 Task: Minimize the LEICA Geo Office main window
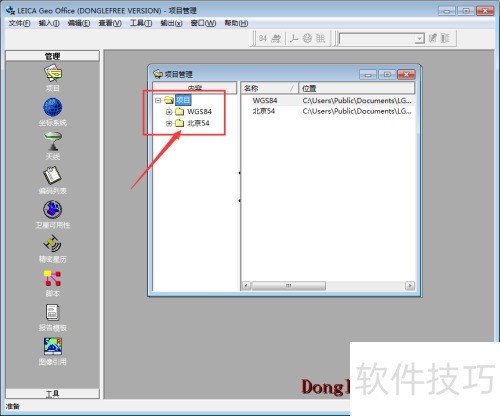pos(447,11)
